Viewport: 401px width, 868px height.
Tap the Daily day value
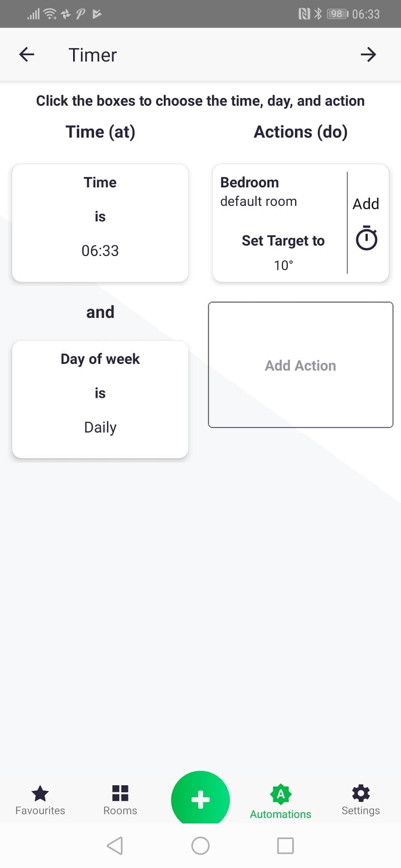[100, 427]
